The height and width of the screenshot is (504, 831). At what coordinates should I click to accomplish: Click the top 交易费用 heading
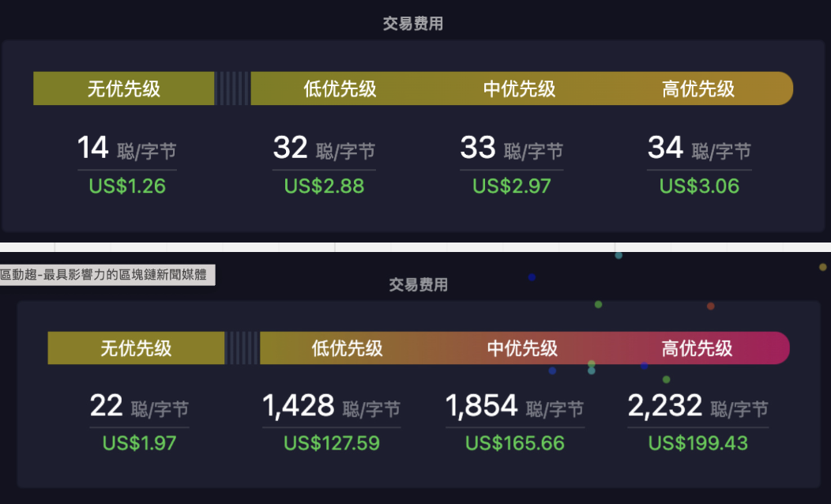413,24
